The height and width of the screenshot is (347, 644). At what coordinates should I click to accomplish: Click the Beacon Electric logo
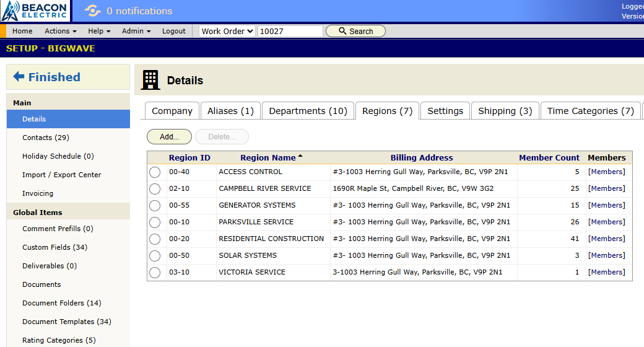pos(35,11)
